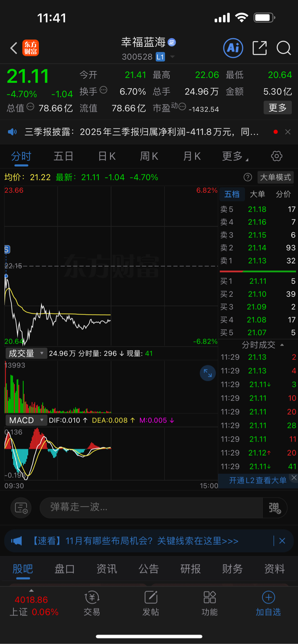Tap the 弹幕走一波 input field
Viewport: 298px width, 644px height.
[x=151, y=508]
